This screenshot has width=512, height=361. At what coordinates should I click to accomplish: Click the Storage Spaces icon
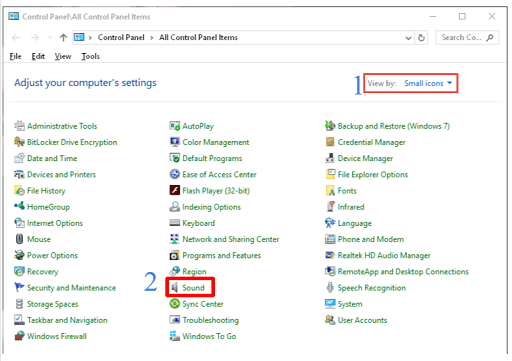tap(19, 304)
